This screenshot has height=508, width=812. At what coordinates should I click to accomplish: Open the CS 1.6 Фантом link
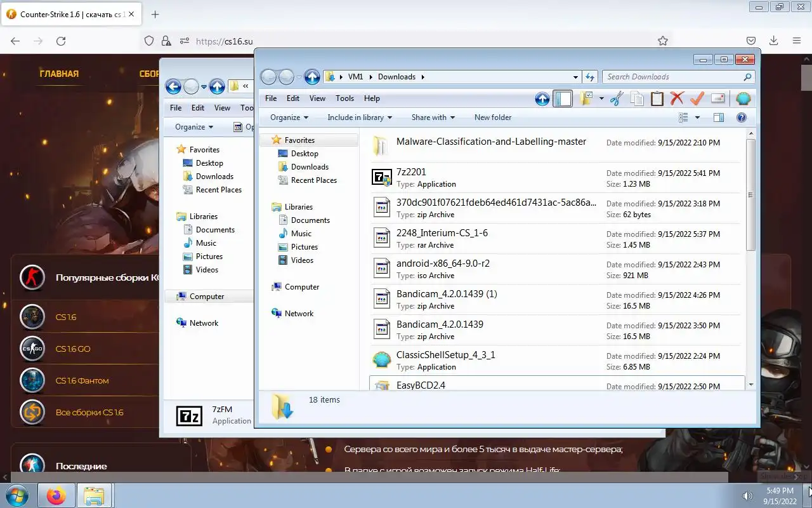(x=82, y=380)
